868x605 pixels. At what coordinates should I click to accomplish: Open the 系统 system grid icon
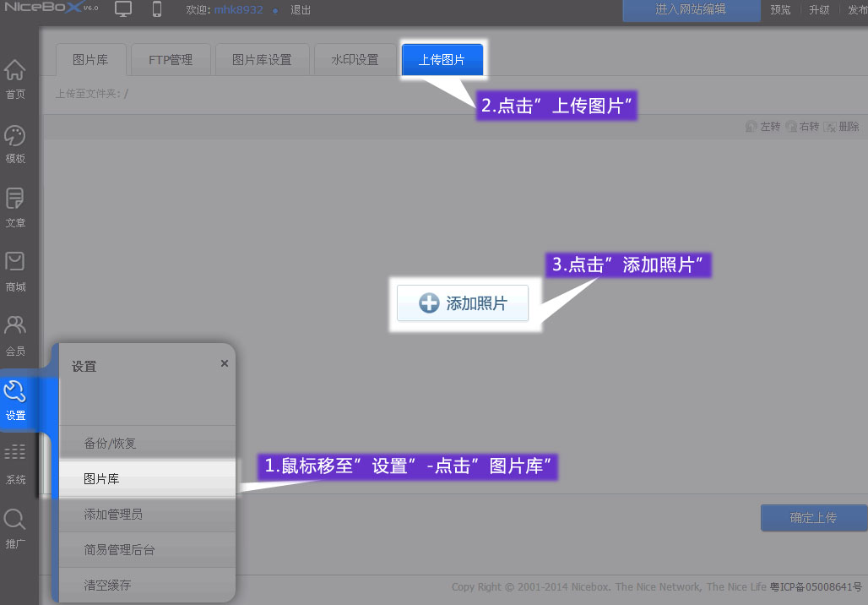(x=15, y=455)
